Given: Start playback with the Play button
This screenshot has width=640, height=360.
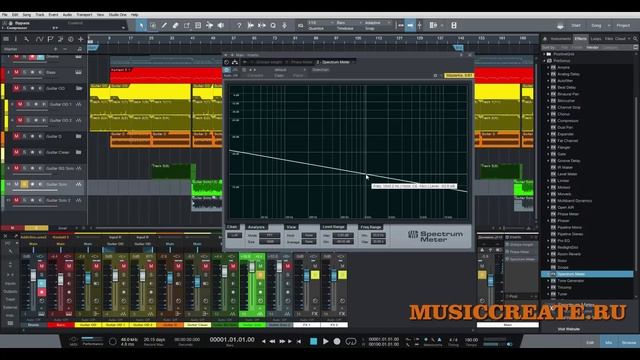Looking at the screenshot, I should tap(325, 341).
